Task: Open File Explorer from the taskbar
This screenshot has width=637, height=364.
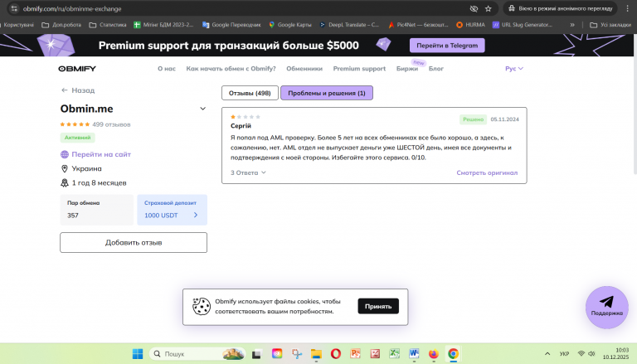Action: [x=316, y=354]
